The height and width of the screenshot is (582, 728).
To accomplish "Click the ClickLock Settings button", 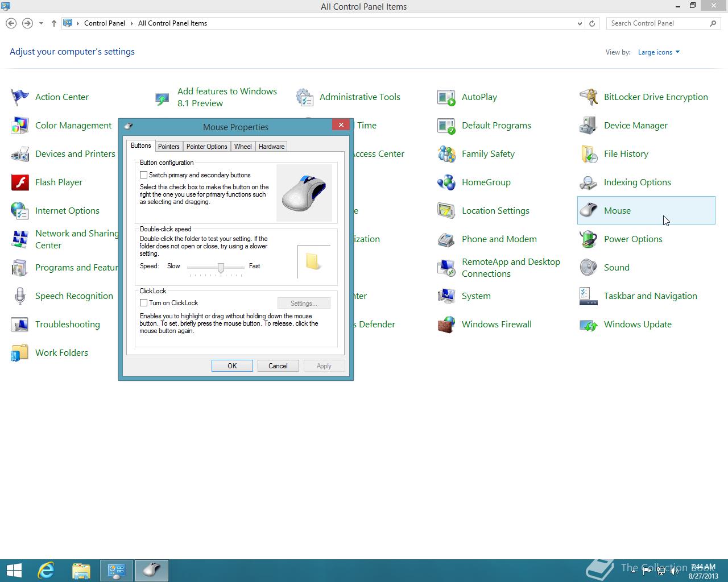I will (304, 304).
